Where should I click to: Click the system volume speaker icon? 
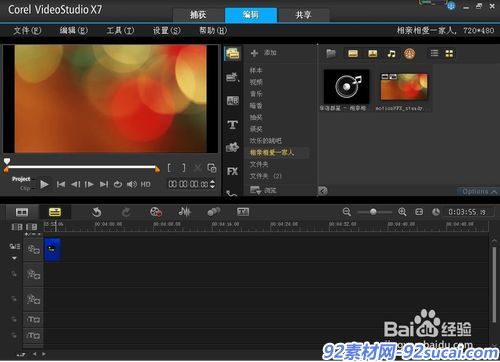click(132, 184)
